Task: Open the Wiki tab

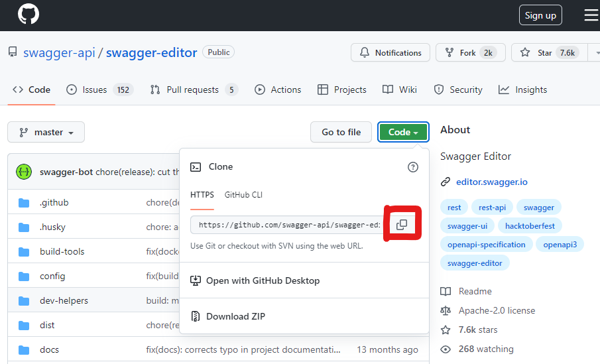Action: [x=400, y=90]
